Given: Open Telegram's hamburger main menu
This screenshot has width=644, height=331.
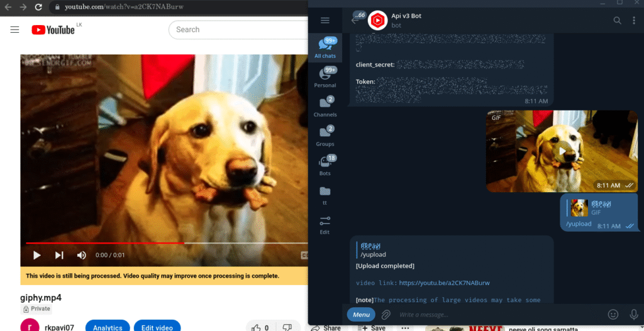Looking at the screenshot, I should point(325,20).
